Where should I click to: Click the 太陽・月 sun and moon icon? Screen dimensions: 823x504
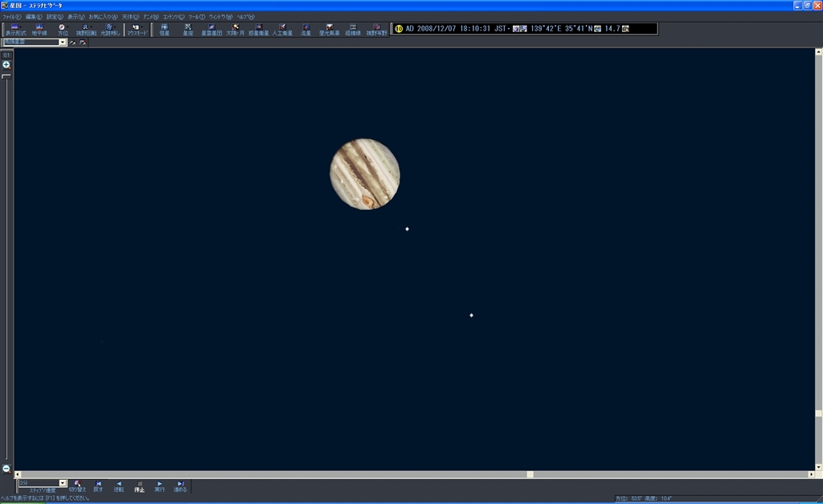coord(235,29)
